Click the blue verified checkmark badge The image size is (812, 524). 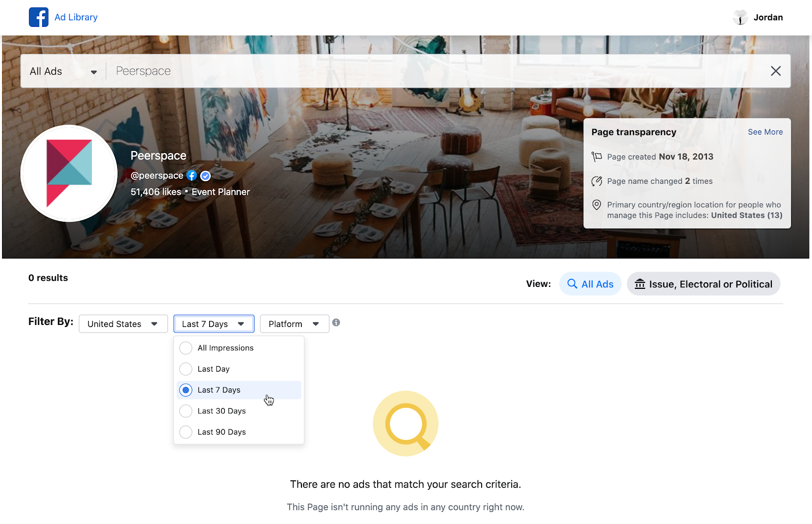point(206,176)
